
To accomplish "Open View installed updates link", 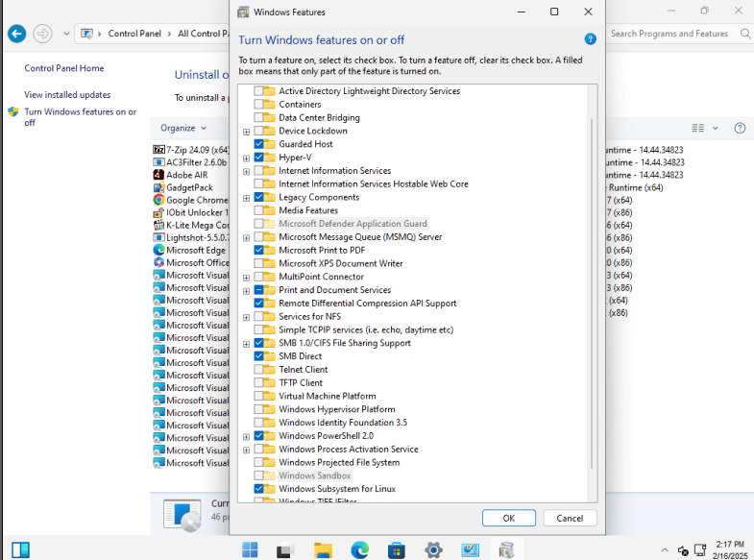I will (x=67, y=95).
